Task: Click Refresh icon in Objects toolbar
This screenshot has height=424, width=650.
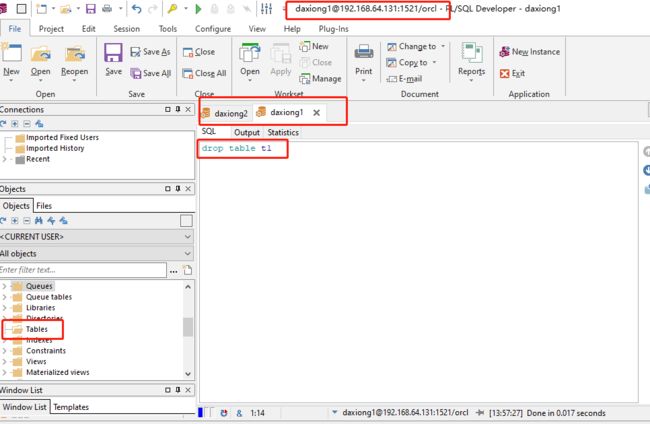Action: coord(3,221)
